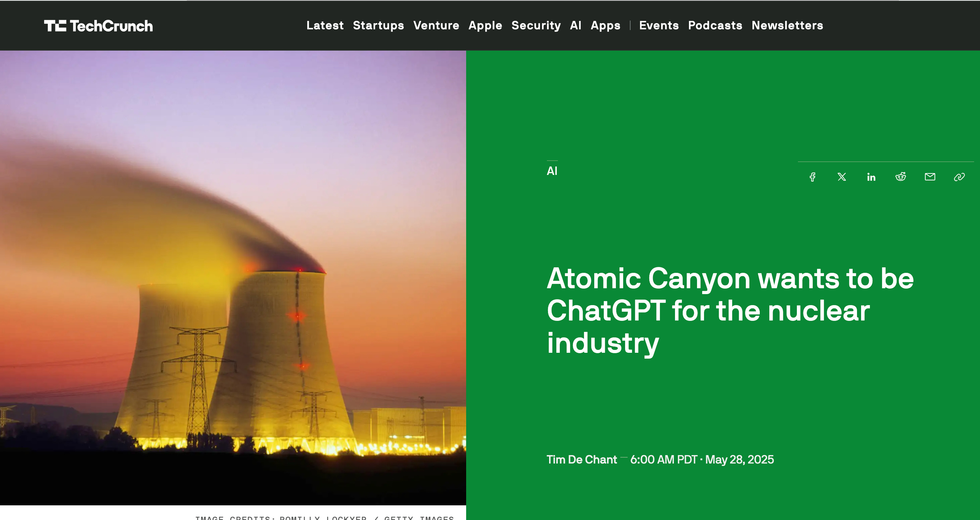This screenshot has height=520, width=980.
Task: Share article on Reddit icon
Action: tap(900, 177)
